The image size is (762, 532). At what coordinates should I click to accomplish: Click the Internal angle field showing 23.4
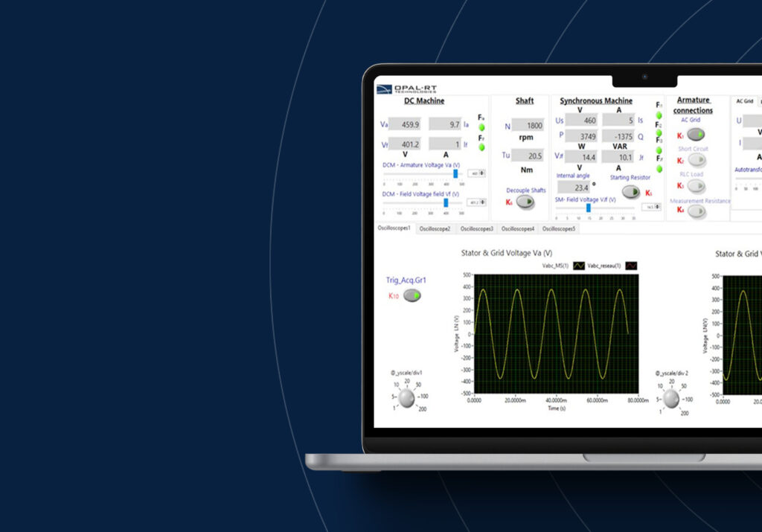(x=574, y=188)
